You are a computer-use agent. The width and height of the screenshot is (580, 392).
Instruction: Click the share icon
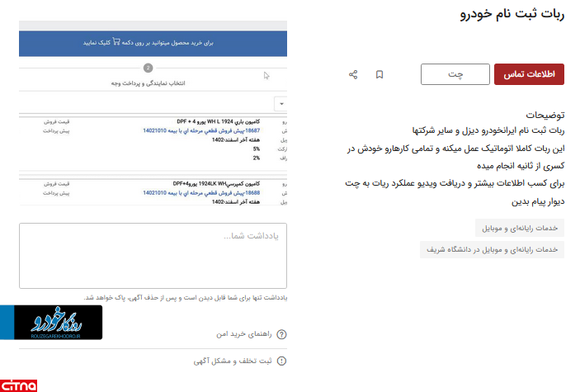(x=353, y=74)
